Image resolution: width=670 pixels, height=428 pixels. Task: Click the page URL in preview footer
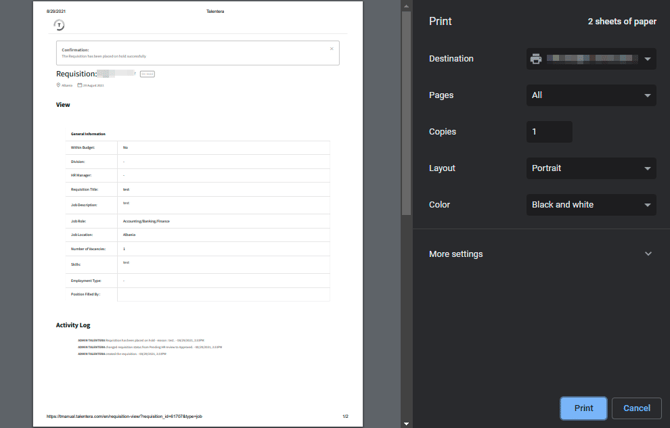tap(124, 416)
